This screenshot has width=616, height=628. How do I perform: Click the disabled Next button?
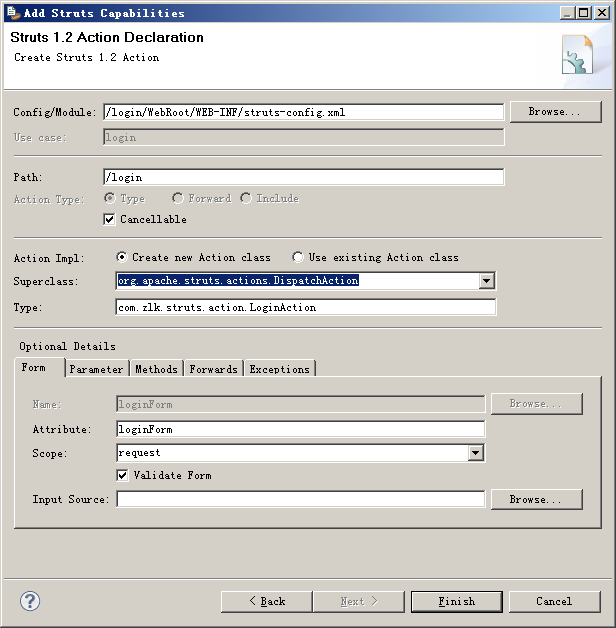(x=359, y=602)
